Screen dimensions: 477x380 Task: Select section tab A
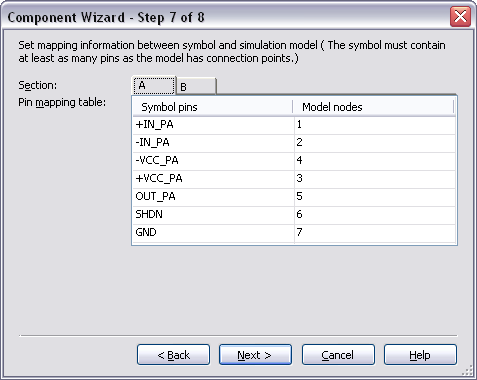(x=154, y=86)
